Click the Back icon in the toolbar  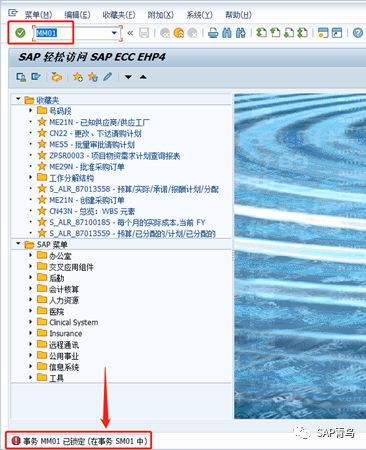(x=165, y=33)
